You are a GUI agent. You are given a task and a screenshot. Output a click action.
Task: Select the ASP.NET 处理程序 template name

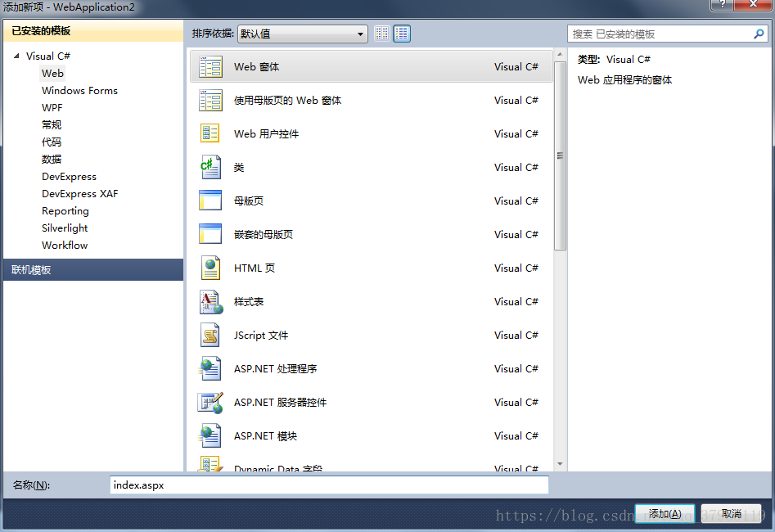tap(275, 369)
